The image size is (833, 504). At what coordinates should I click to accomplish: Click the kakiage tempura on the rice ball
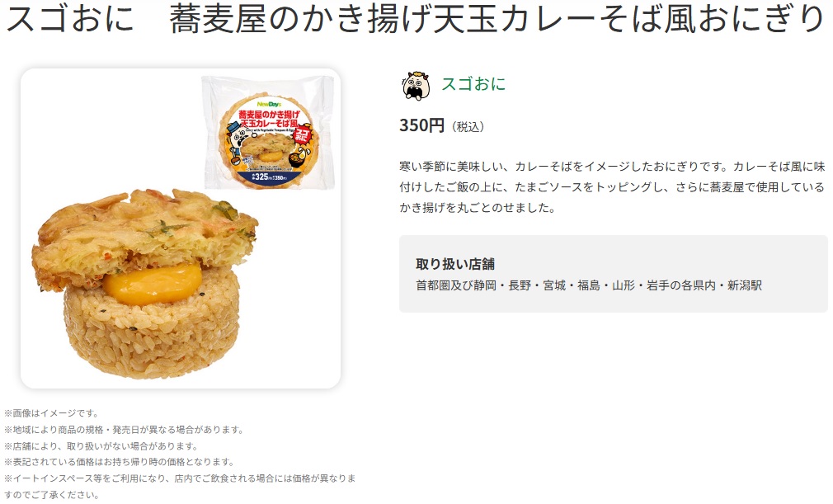pos(144,235)
